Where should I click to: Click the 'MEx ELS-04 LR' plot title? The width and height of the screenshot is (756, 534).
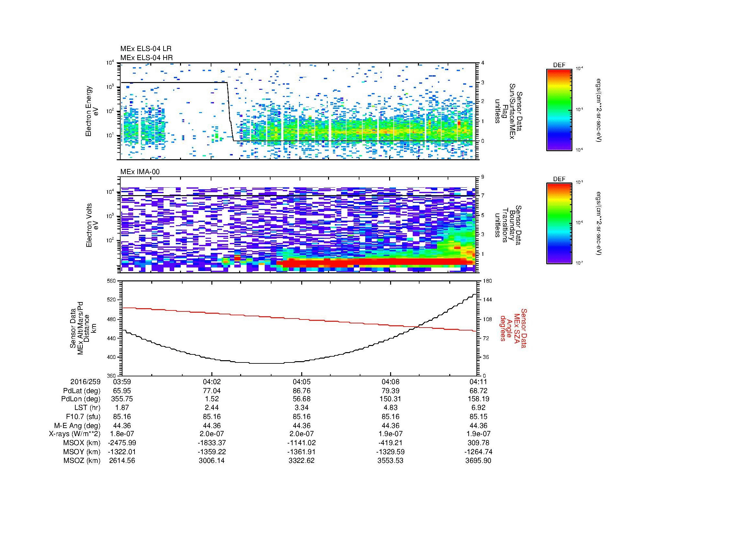pyautogui.click(x=146, y=49)
